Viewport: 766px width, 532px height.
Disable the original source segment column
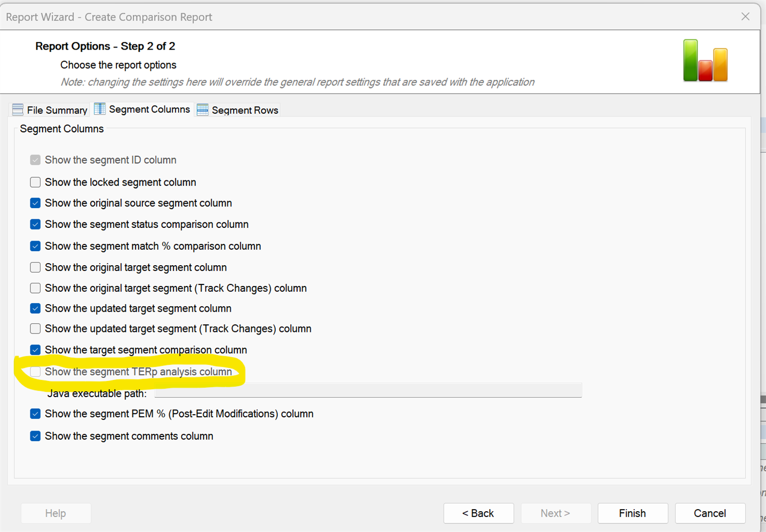coord(35,203)
